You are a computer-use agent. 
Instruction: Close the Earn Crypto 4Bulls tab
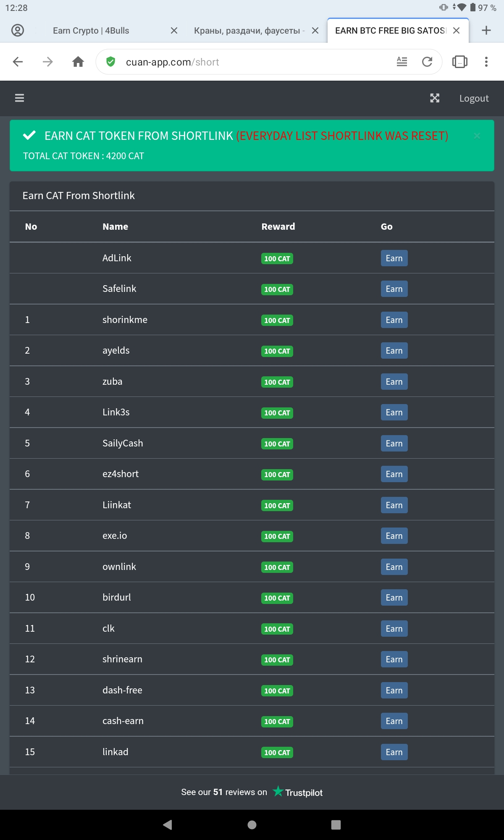(174, 31)
